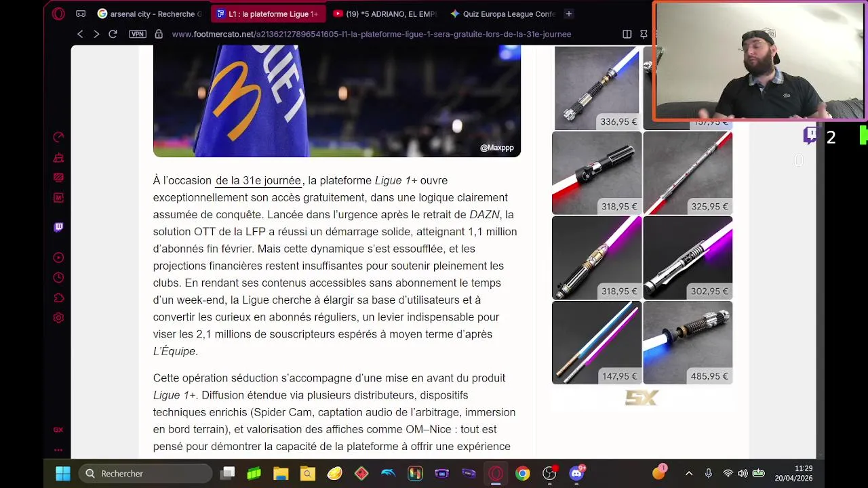Expand hidden system tray icons chevron
The height and width of the screenshot is (488, 868).
click(689, 473)
